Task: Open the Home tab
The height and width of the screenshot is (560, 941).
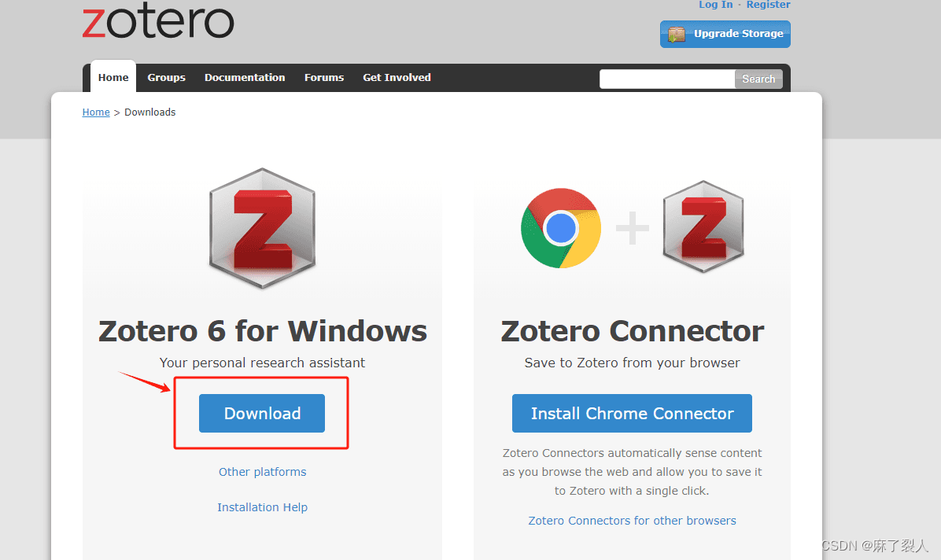Action: click(113, 77)
